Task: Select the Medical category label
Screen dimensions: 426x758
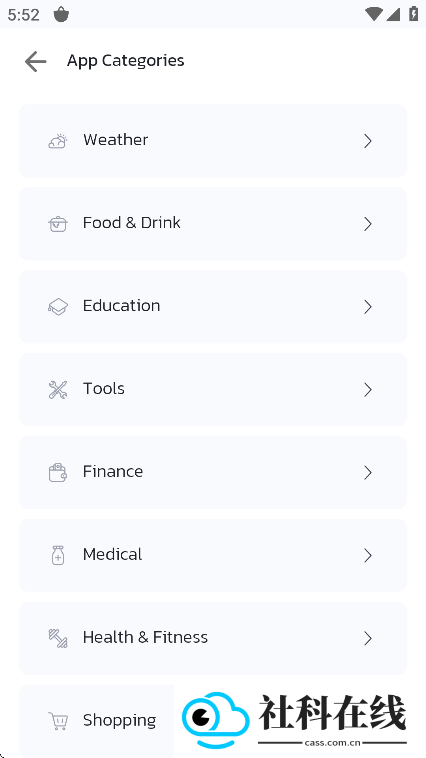Action: pyautogui.click(x=113, y=554)
